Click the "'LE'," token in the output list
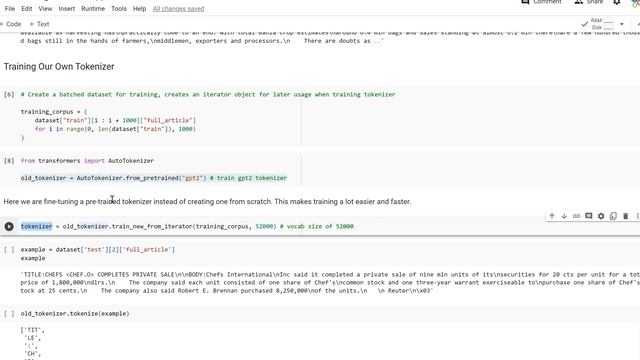640x360 pixels. pos(33,338)
